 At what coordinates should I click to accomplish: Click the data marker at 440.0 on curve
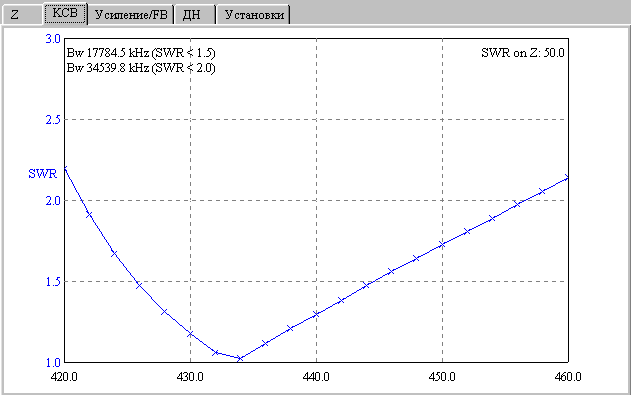(316, 314)
